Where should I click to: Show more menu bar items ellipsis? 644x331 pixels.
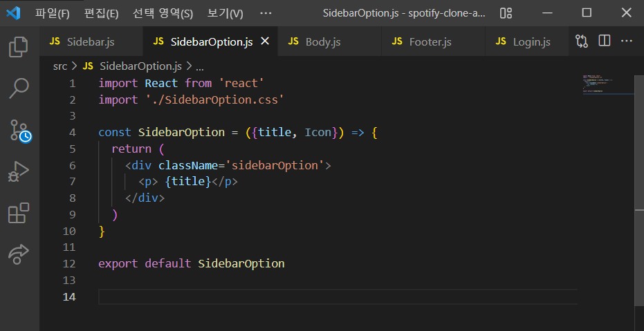(x=266, y=13)
